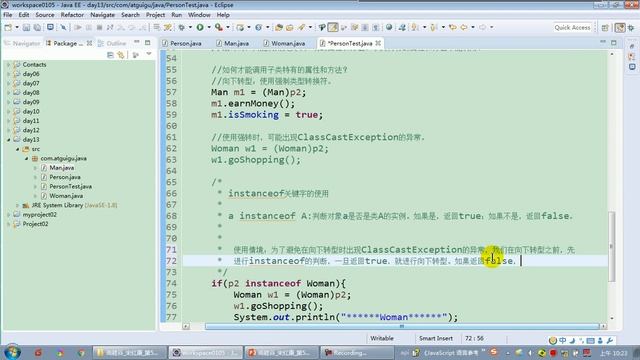This screenshot has width=640, height=360.
Task: Switch to the Navigator view tab
Action: (x=22, y=43)
